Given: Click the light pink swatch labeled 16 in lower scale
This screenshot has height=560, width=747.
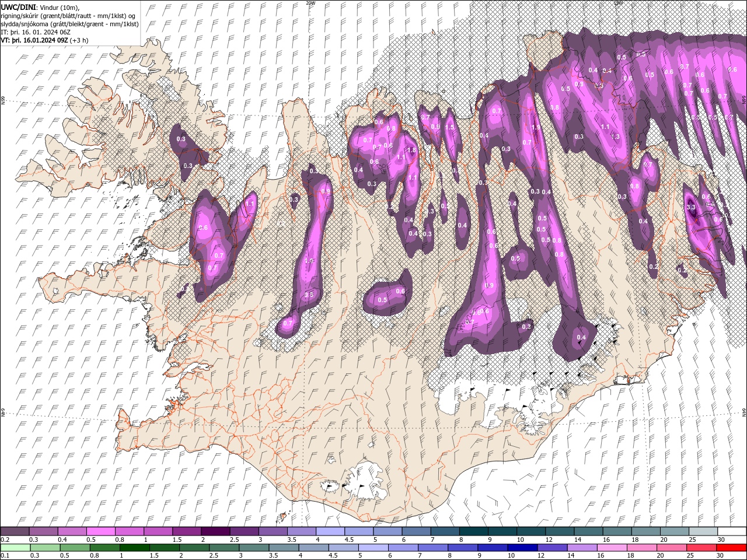Looking at the screenshot, I should (x=612, y=548).
